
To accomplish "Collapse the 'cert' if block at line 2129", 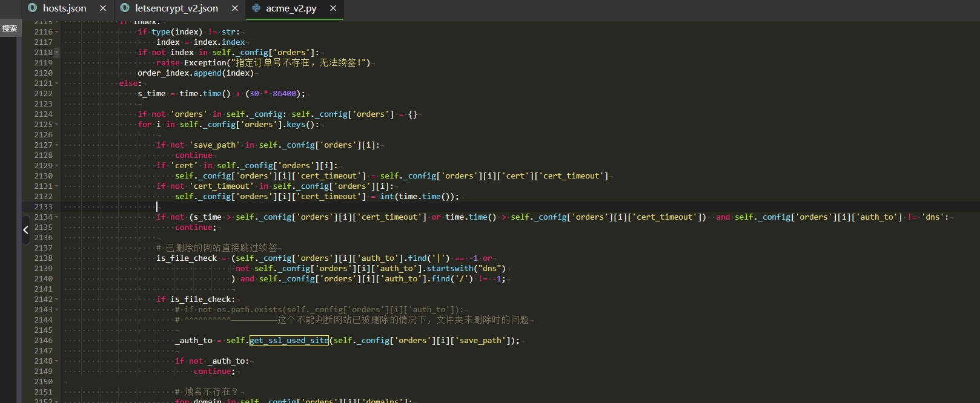I will pyautogui.click(x=57, y=166).
